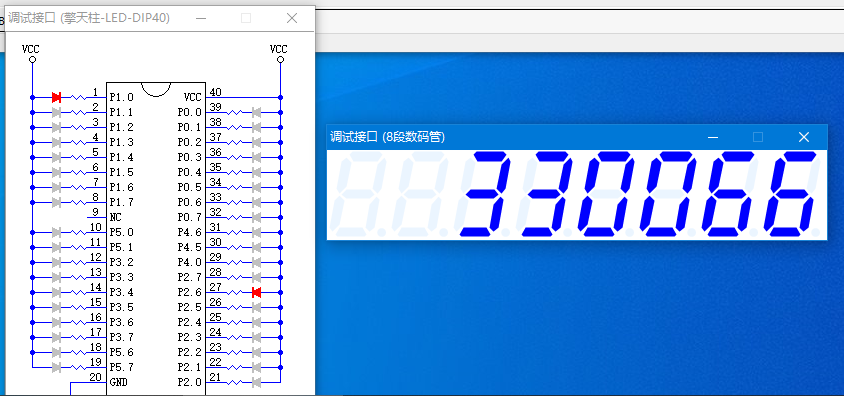844x396 pixels.
Task: Click the LED connected to P2.4
Action: tap(256, 323)
